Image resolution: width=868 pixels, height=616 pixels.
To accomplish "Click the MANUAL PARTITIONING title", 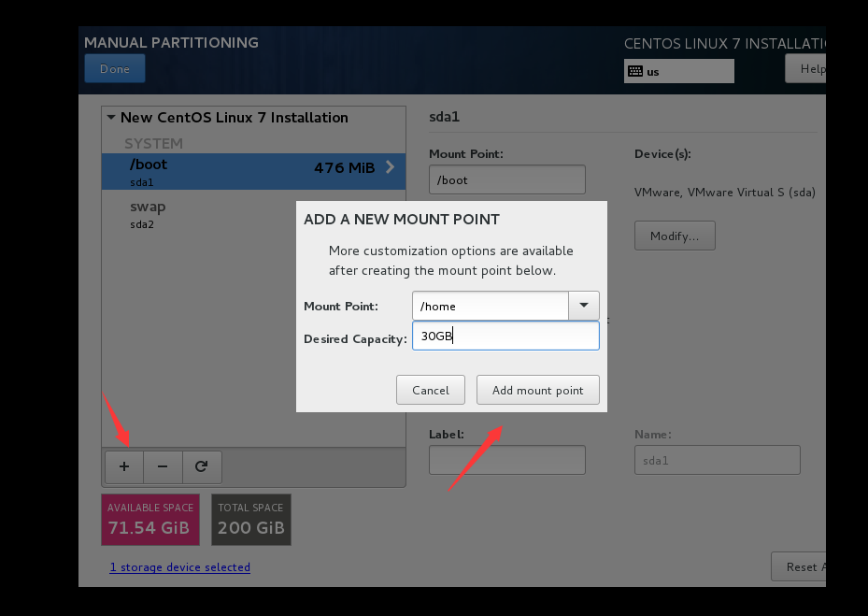I will click(x=171, y=43).
